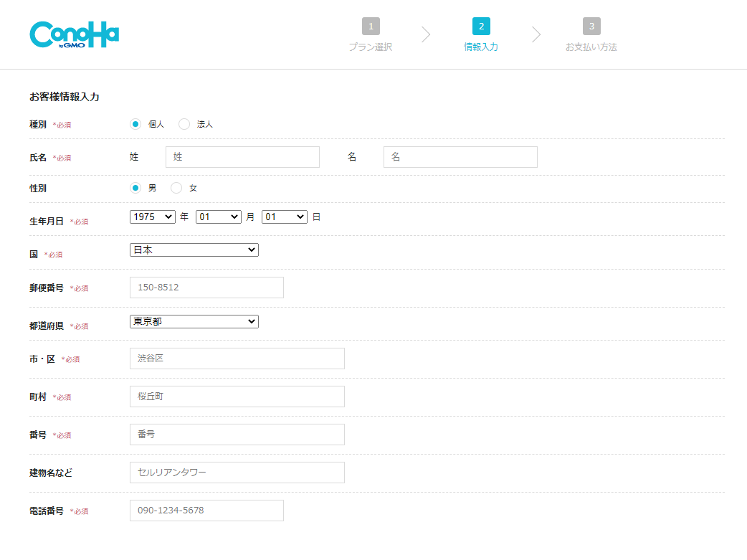Click the お支払い方法 step label
The image size is (747, 560).
591,47
